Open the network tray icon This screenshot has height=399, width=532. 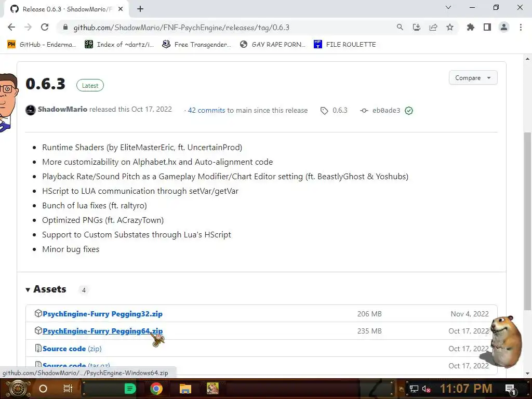click(x=414, y=389)
